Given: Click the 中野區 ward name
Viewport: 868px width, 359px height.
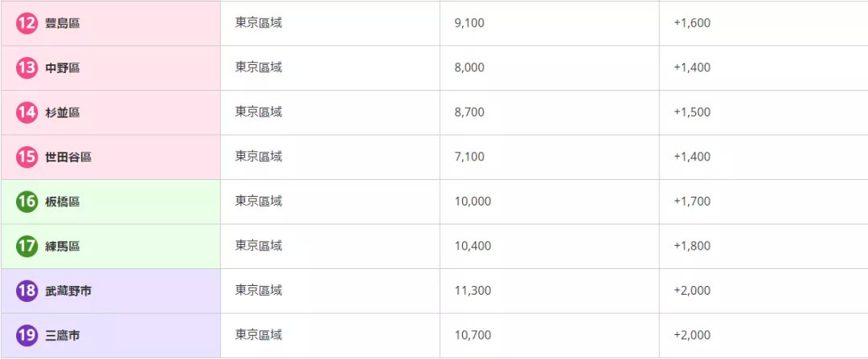Looking at the screenshot, I should (62, 68).
